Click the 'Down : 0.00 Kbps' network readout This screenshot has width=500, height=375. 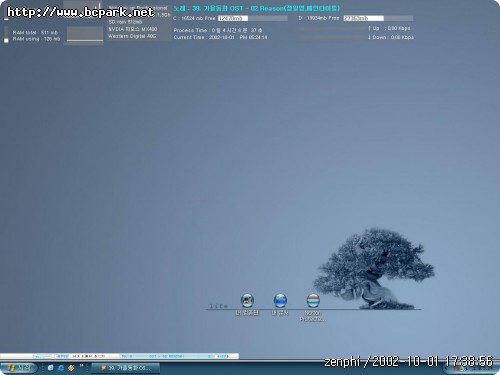click(391, 37)
